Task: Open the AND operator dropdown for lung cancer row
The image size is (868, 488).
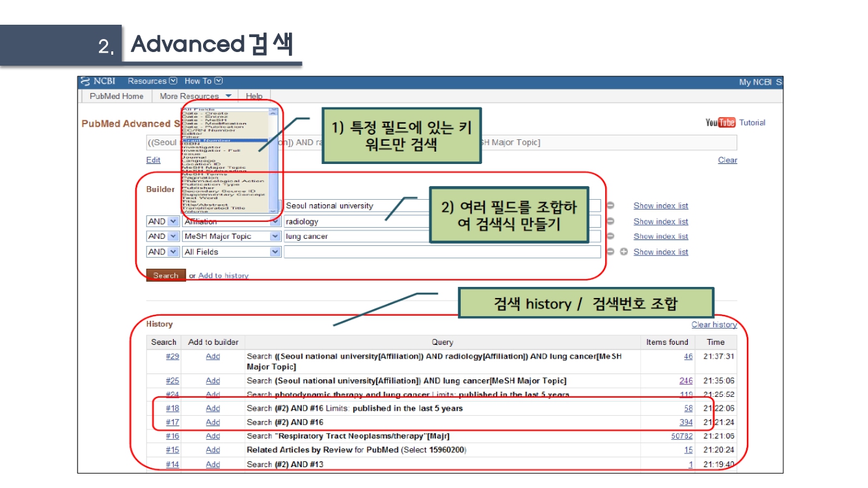Action: (163, 236)
